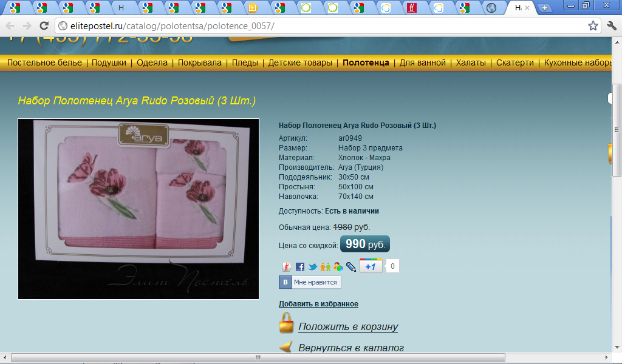Share via Moi Mir person-globe icon
Viewport: 622px width, 364px height.
click(338, 267)
